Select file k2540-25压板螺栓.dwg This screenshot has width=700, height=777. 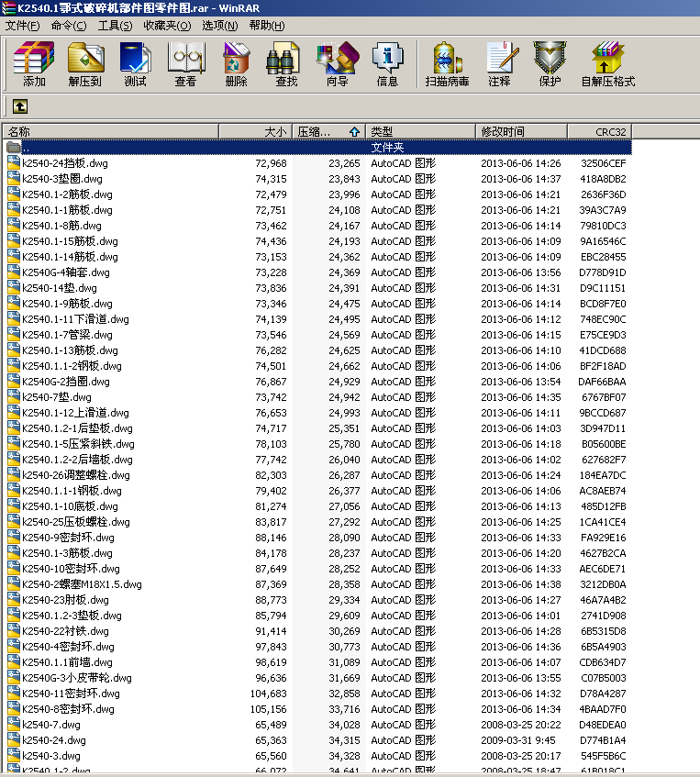click(76, 522)
